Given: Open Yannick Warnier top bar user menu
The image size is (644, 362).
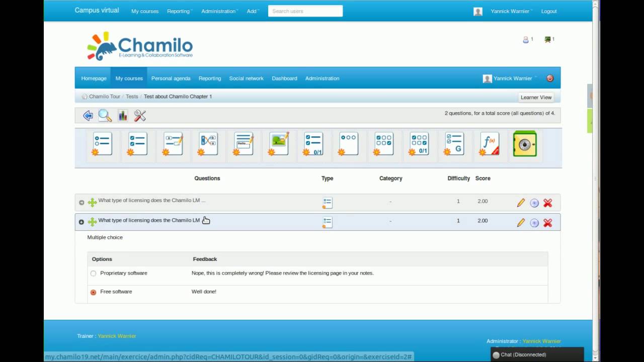Looking at the screenshot, I should 511,11.
